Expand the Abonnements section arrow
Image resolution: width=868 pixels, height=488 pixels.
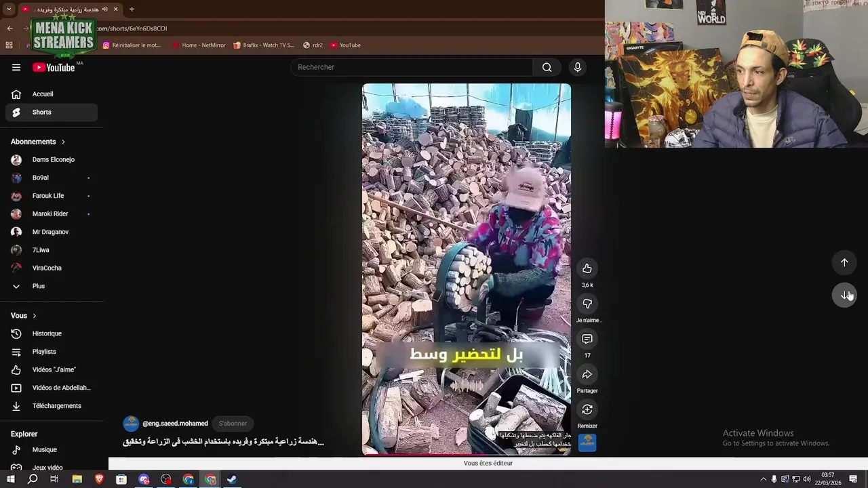pos(63,142)
